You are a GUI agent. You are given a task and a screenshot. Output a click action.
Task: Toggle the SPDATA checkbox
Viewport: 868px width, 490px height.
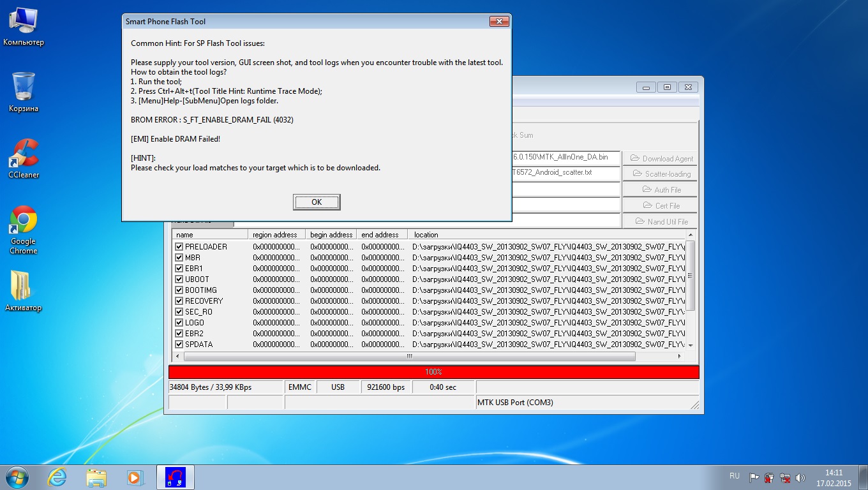(x=179, y=345)
